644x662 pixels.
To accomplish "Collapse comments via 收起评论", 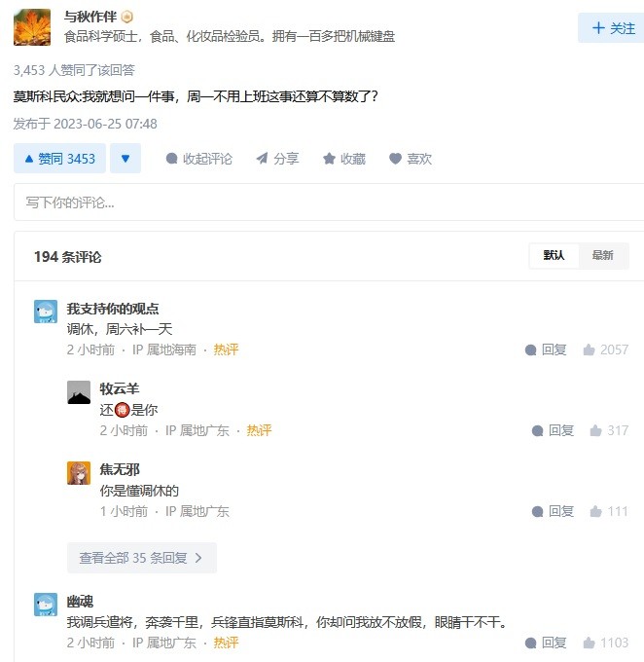I will click(x=199, y=159).
